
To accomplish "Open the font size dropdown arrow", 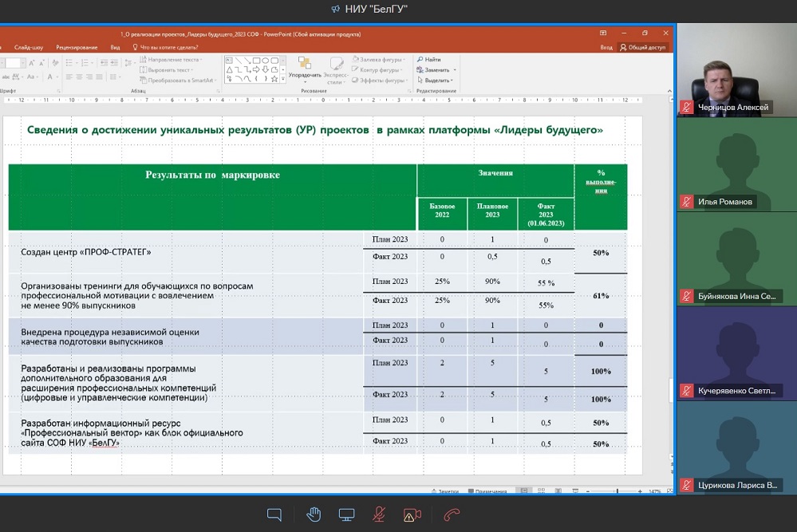I will point(23,63).
